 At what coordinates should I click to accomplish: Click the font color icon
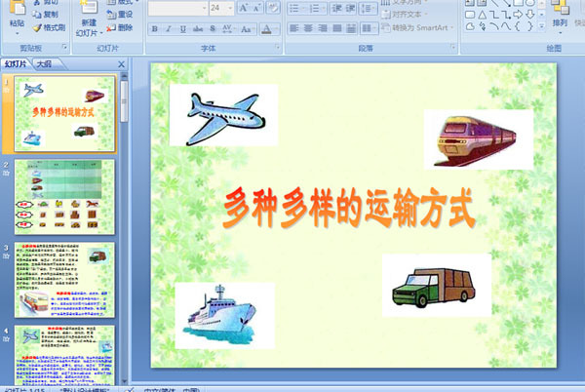[268, 29]
